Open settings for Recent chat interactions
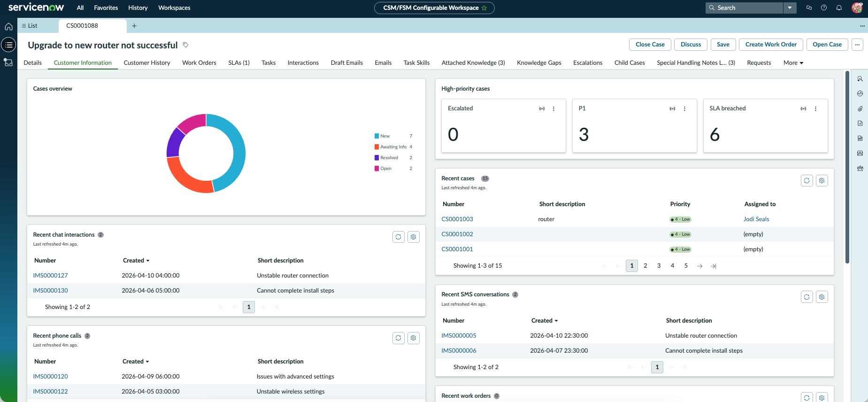Image resolution: width=868 pixels, height=402 pixels. pyautogui.click(x=414, y=237)
